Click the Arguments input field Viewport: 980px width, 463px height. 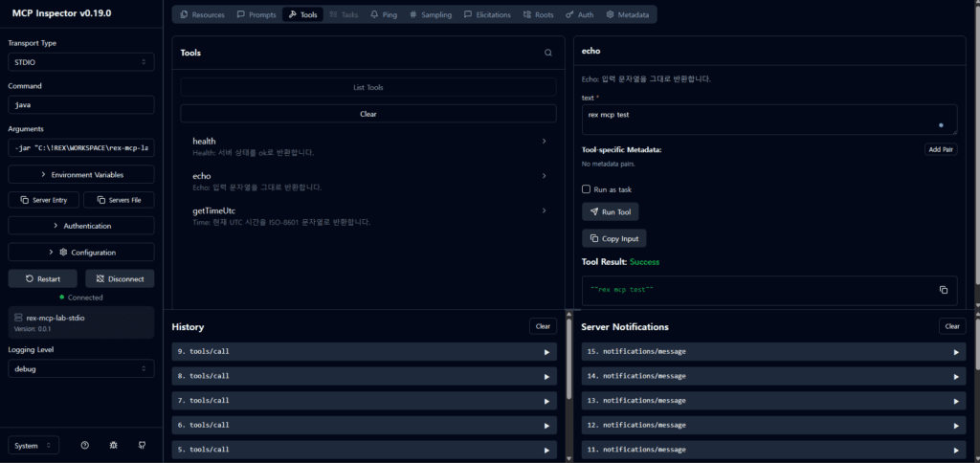click(81, 148)
